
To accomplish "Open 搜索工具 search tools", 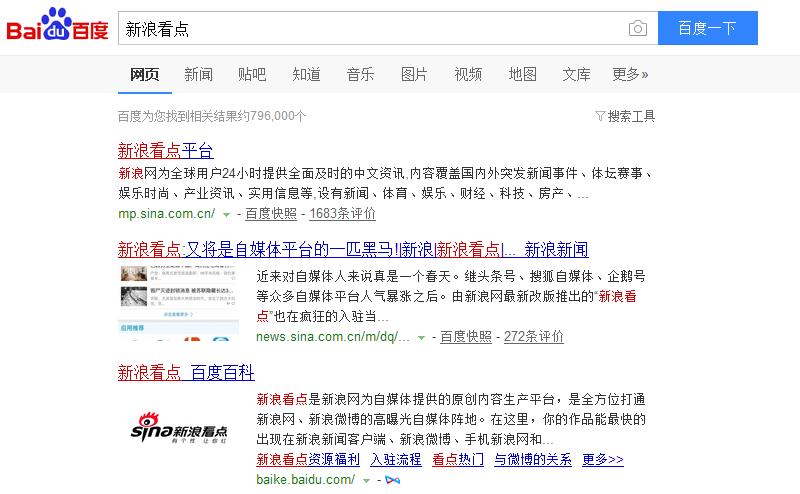I will [x=631, y=116].
